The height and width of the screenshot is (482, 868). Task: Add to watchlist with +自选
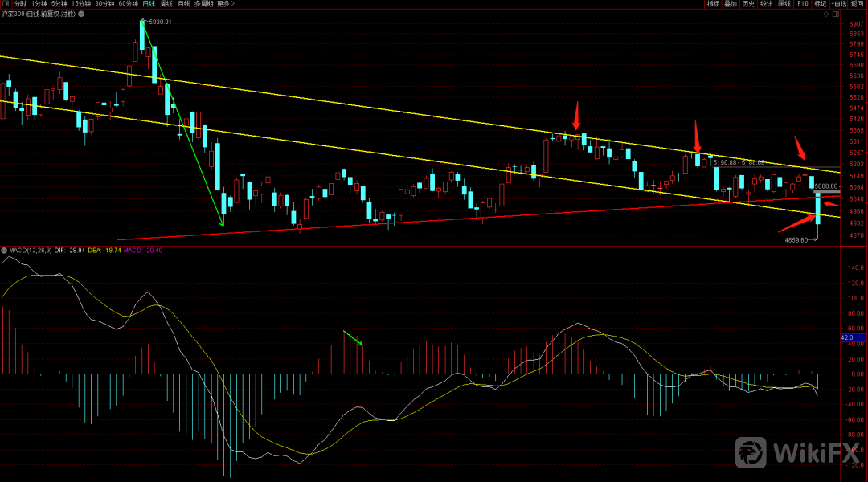click(839, 4)
